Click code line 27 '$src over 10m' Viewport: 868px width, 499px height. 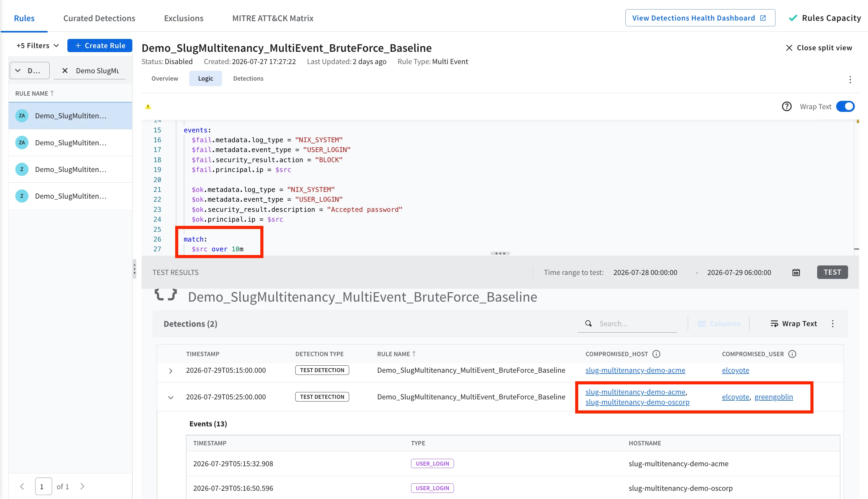[x=217, y=249]
